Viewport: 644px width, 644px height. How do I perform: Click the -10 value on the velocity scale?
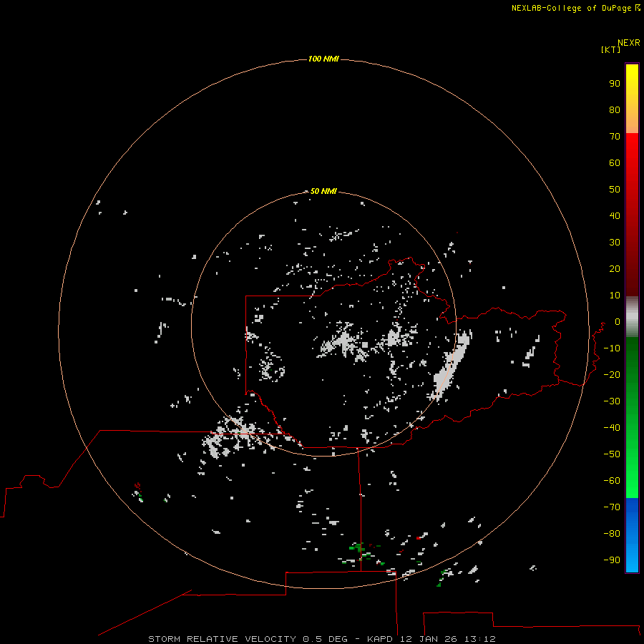(x=612, y=348)
